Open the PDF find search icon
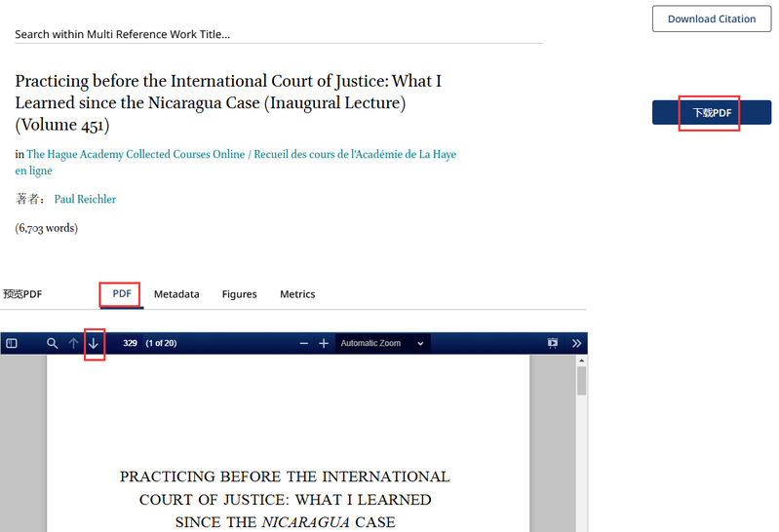This screenshot has height=532, width=779. [x=53, y=344]
